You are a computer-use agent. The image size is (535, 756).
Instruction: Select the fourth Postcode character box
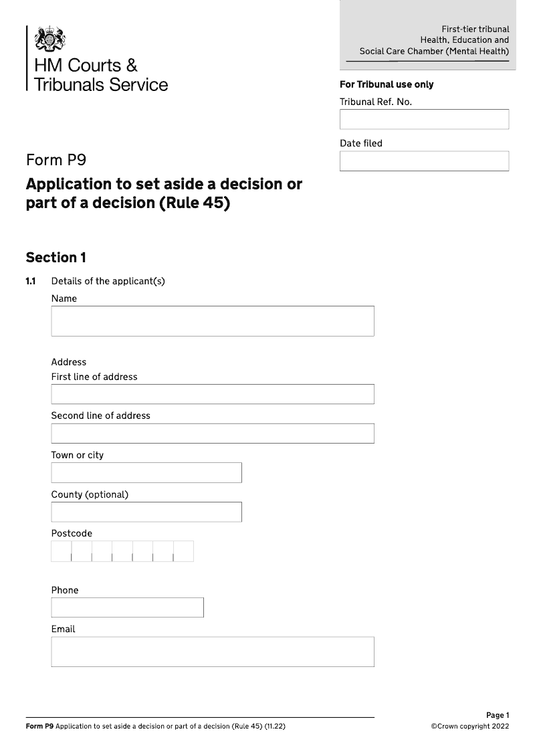click(122, 551)
